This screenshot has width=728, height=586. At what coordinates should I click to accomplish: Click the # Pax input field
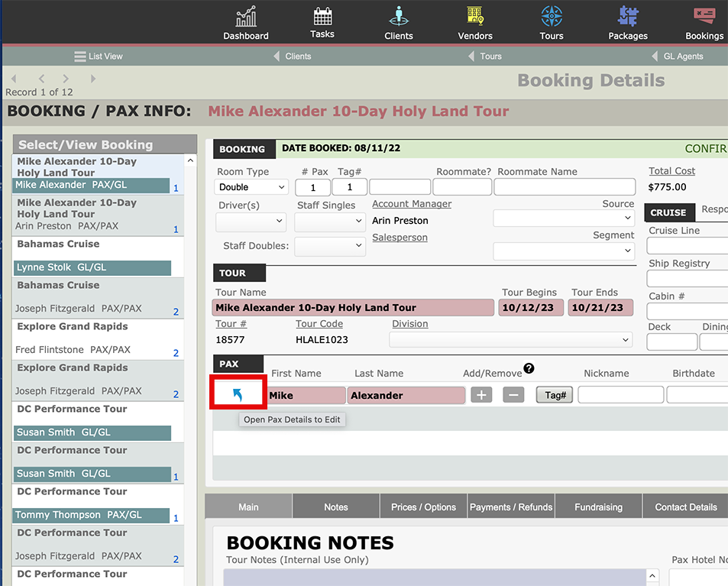tap(313, 187)
